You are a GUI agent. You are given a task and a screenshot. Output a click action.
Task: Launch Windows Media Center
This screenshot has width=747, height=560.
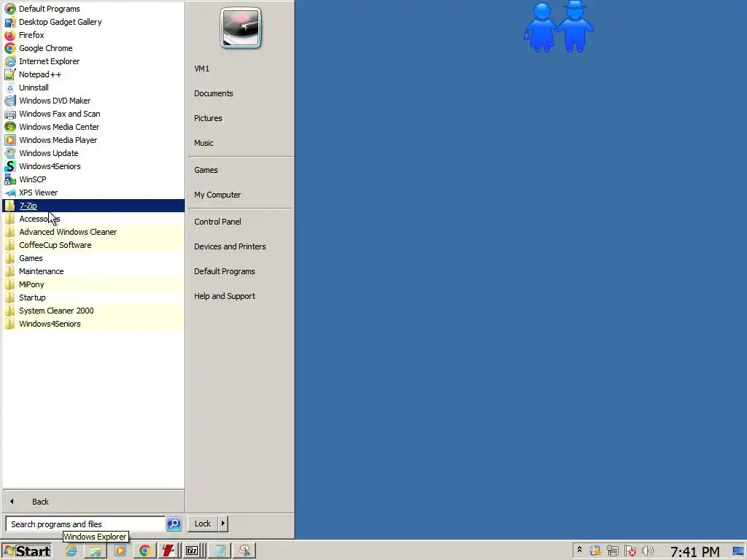[93, 127]
